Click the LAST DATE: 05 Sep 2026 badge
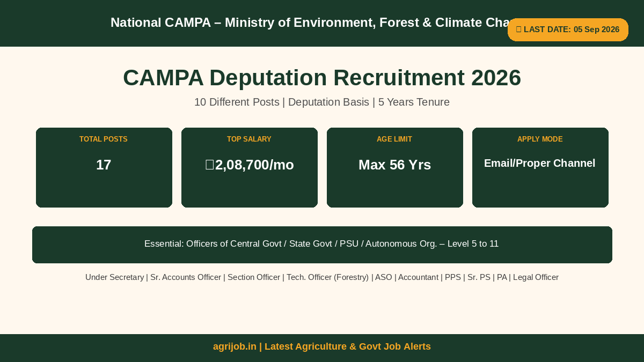 pos(568,29)
